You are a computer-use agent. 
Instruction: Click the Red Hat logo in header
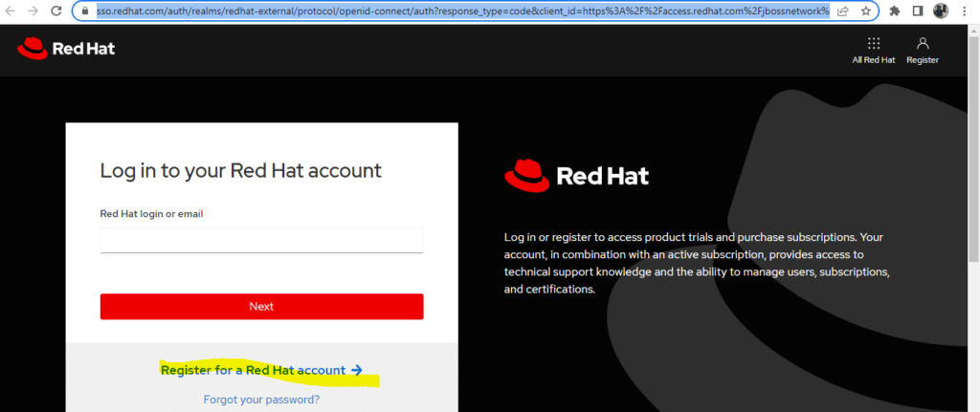(66, 49)
